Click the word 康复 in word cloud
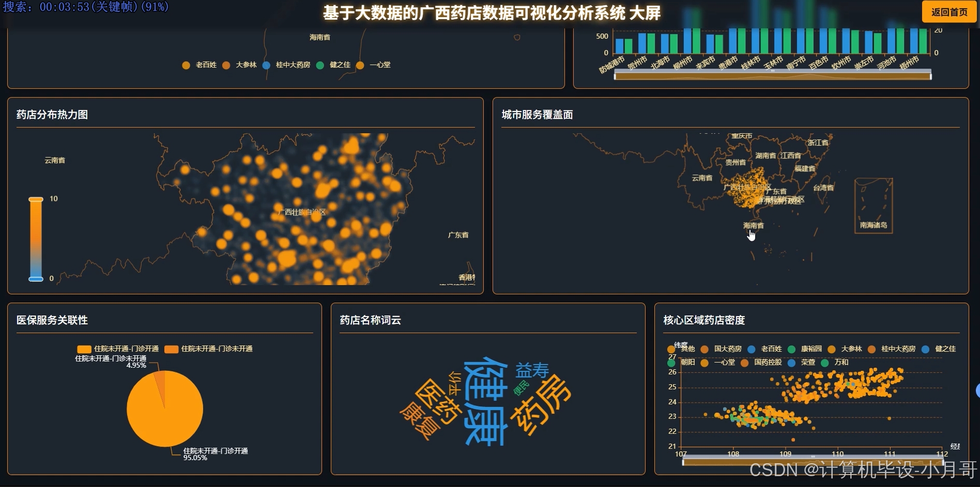 coord(419,421)
